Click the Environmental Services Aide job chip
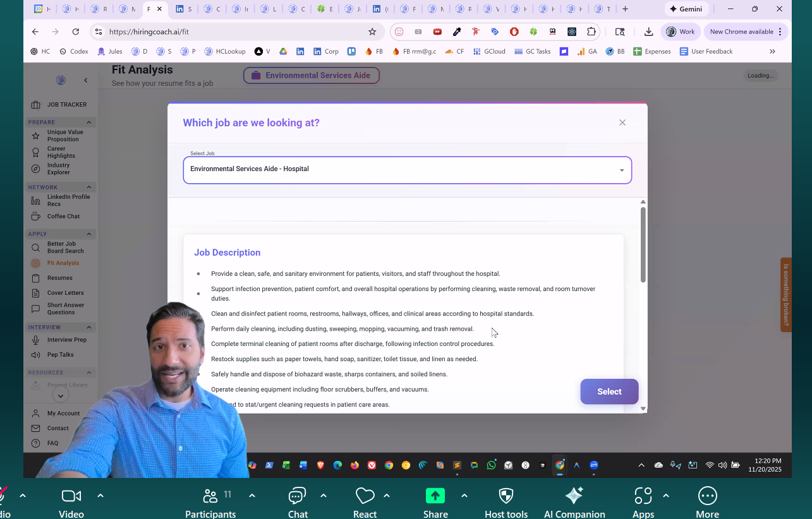The width and height of the screenshot is (812, 519). pyautogui.click(x=311, y=76)
